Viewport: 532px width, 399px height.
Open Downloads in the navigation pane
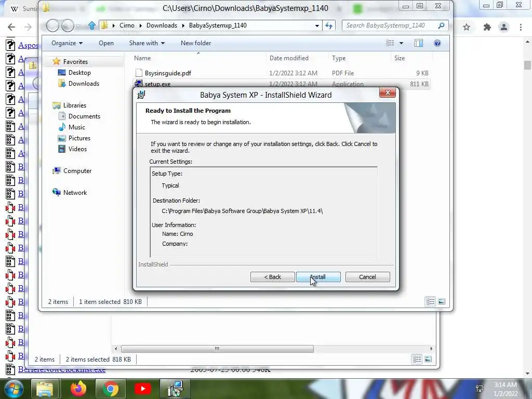point(84,84)
